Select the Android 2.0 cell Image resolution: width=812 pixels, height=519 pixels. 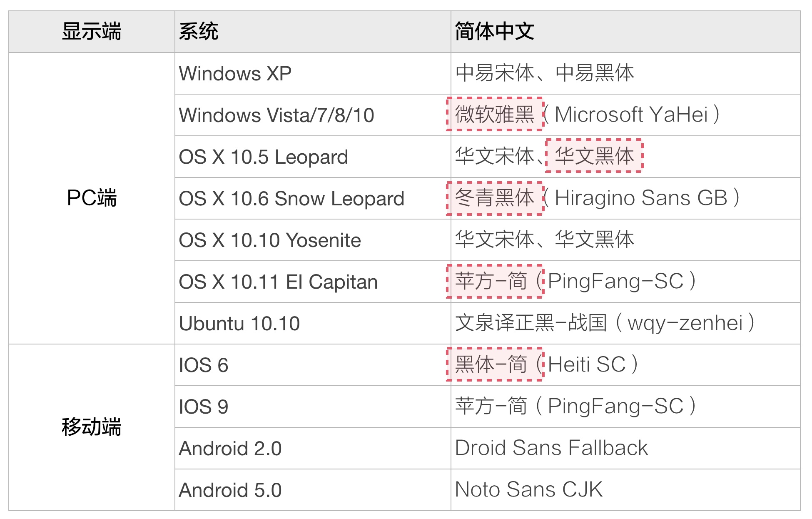pos(230,449)
